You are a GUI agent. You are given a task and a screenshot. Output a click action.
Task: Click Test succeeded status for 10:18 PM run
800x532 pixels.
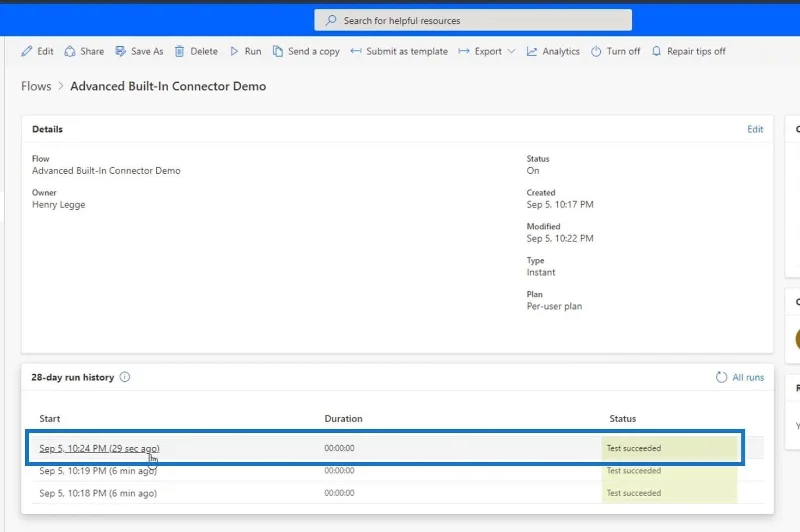(x=634, y=493)
